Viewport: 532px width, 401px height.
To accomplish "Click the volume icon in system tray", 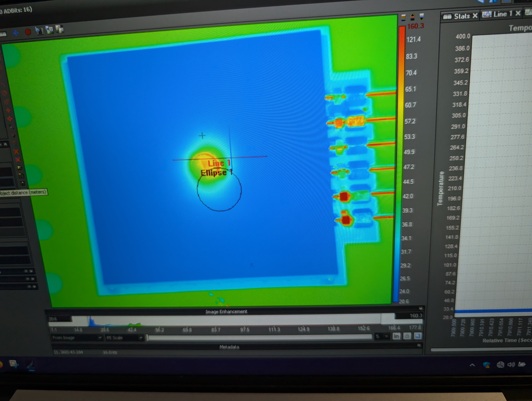I will 511,365.
